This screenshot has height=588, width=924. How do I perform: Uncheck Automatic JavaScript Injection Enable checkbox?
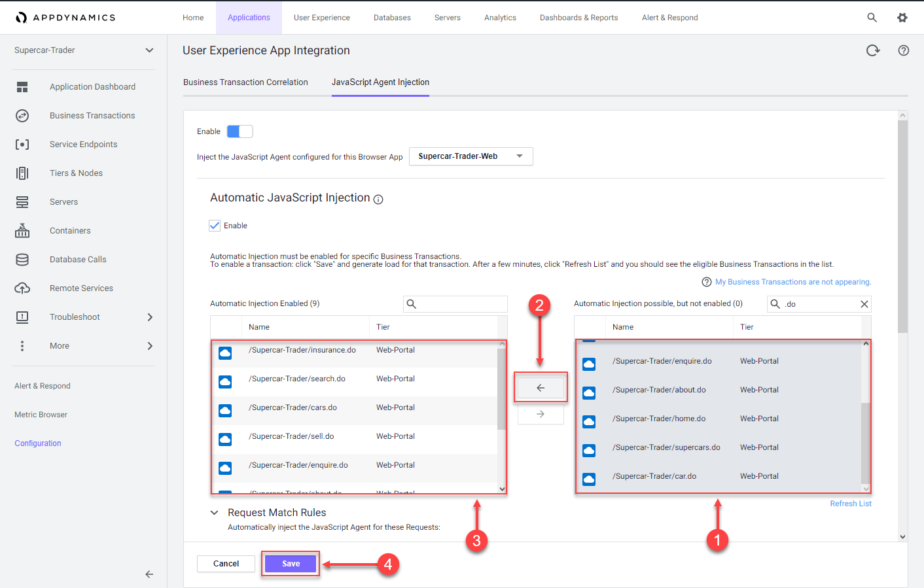coord(215,226)
